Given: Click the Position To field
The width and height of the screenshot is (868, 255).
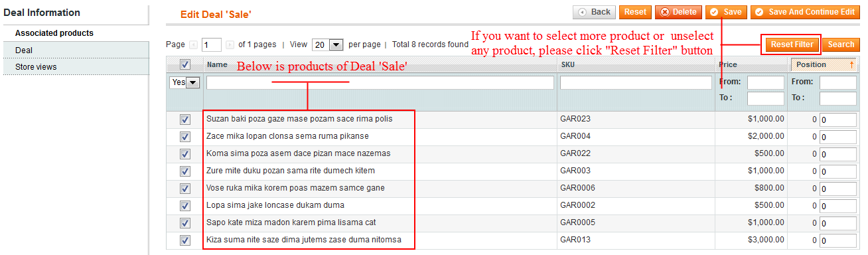Looking at the screenshot, I should pos(838,98).
